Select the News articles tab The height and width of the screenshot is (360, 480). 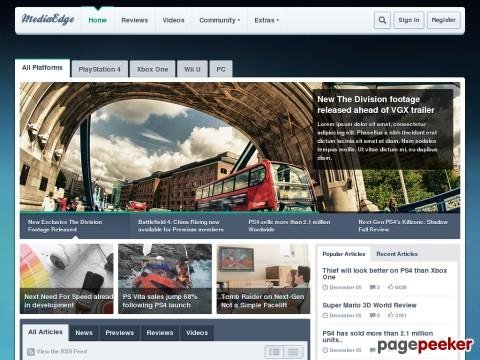coord(84,333)
